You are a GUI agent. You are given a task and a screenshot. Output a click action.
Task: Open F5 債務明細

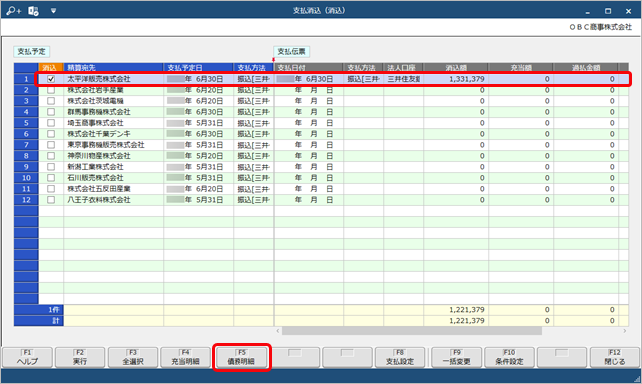(242, 357)
